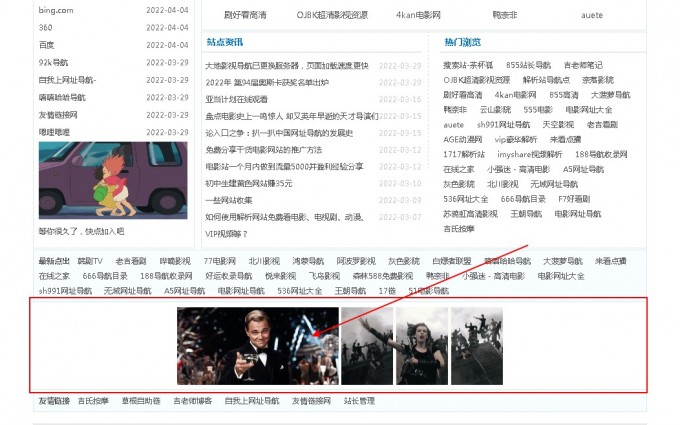Open 韩剧TV in the 最新点出 row
The image size is (680, 425).
pos(90,261)
